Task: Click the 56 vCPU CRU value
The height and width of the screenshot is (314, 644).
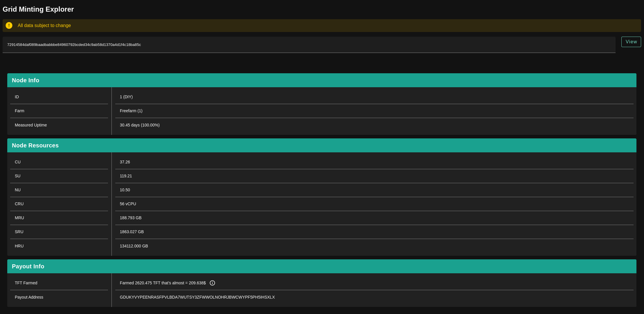Action: click(128, 204)
